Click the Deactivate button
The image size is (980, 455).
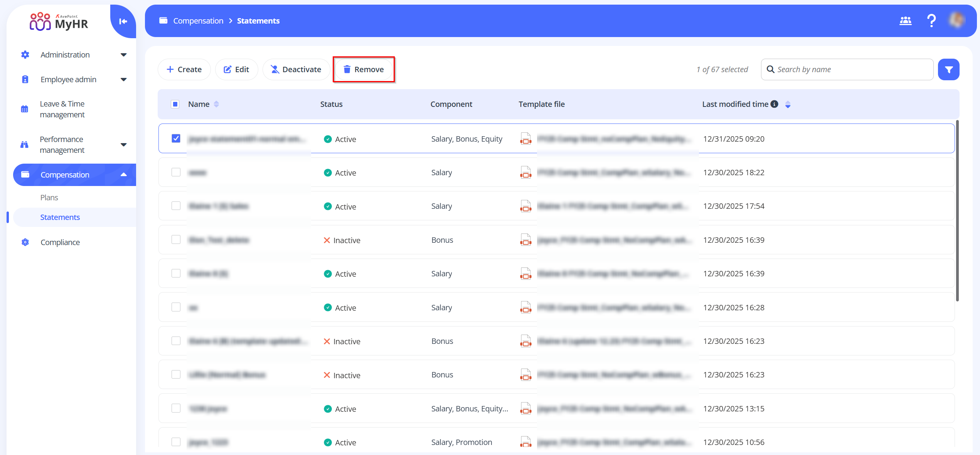(x=296, y=69)
